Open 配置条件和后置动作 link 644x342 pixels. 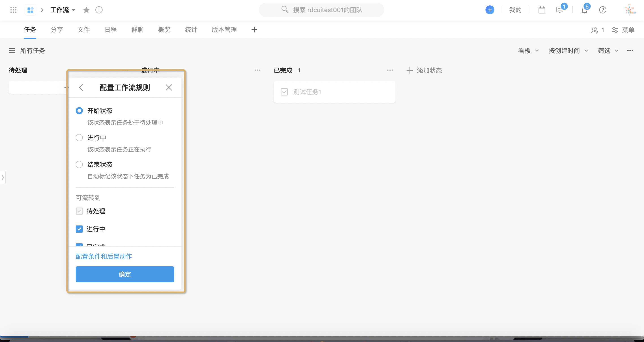[x=104, y=256]
